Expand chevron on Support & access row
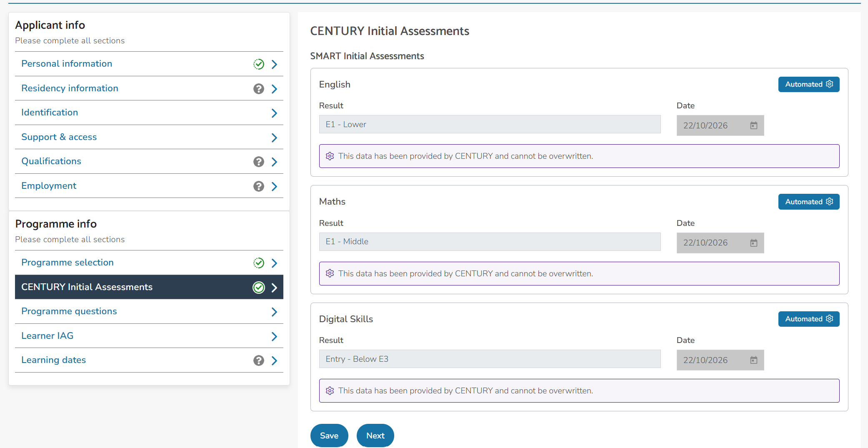 tap(274, 138)
